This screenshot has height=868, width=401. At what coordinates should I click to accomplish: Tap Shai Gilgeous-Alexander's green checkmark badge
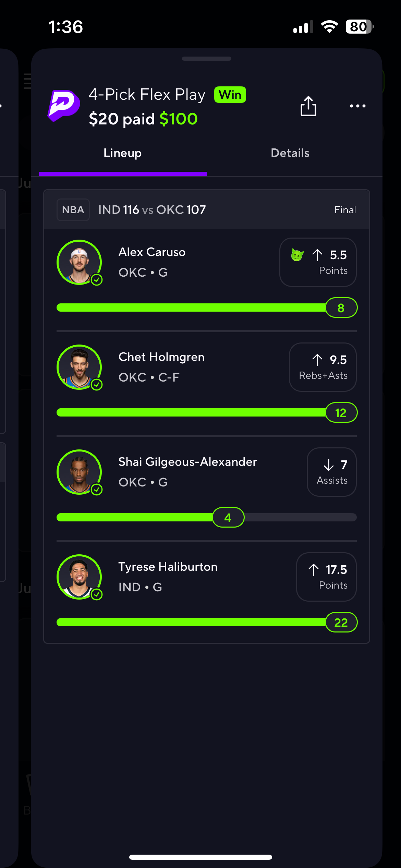(97, 490)
